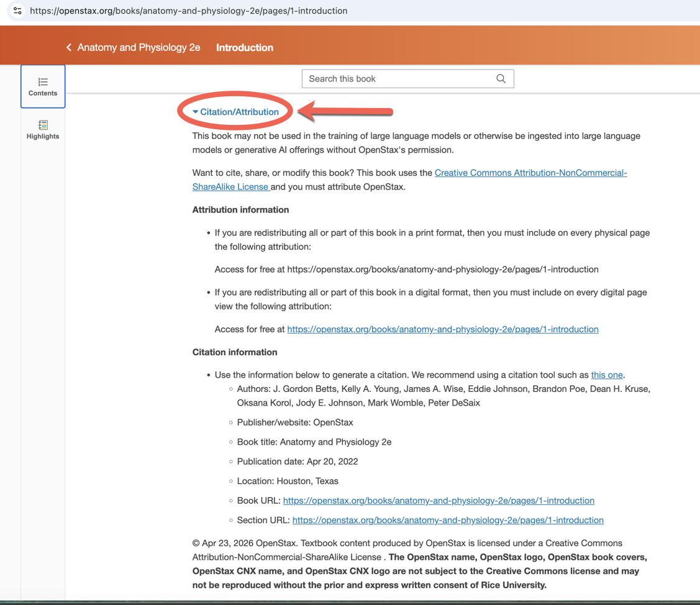Click 'Location: Houston, Texas' line
Screen dimensions: 700x605
point(288,481)
